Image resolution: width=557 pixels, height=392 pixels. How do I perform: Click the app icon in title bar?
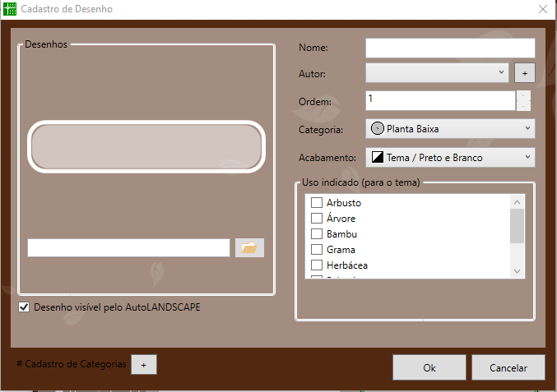pyautogui.click(x=12, y=10)
